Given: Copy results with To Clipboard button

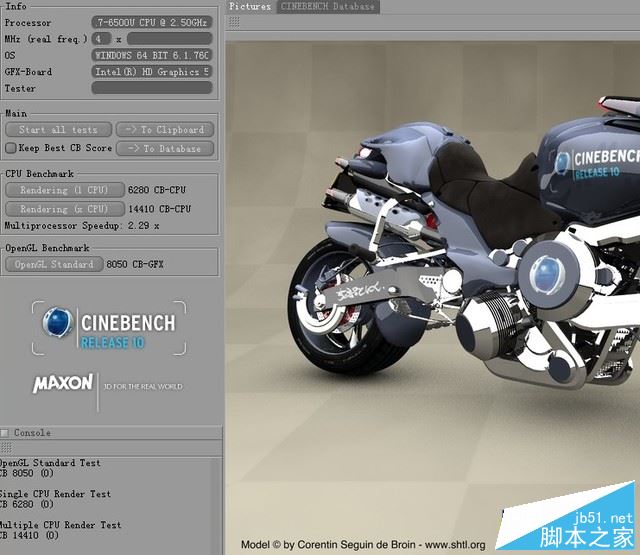Looking at the screenshot, I should (x=165, y=130).
